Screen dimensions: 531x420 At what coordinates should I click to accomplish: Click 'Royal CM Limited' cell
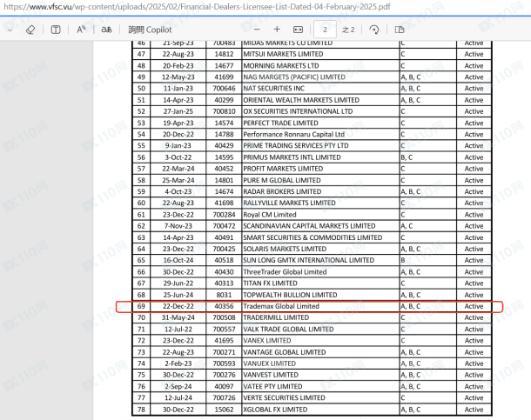320,215
